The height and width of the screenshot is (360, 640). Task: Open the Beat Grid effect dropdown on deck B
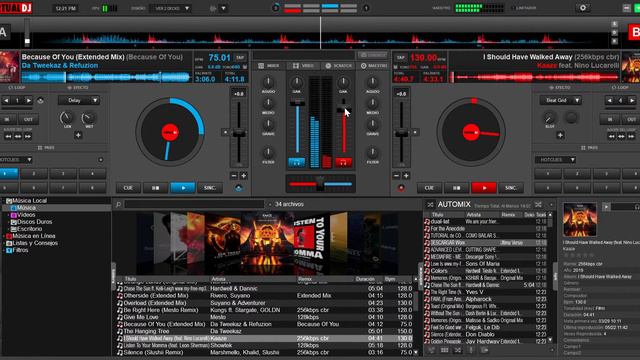(x=561, y=100)
